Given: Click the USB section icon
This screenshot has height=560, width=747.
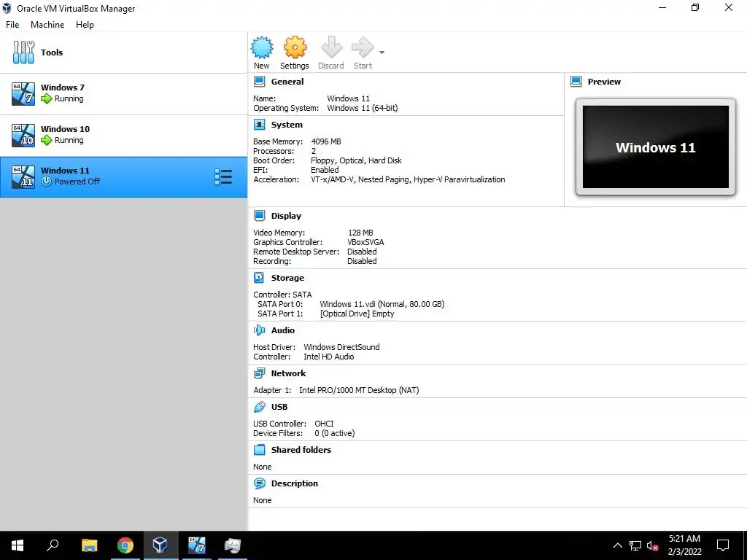Looking at the screenshot, I should pos(259,407).
